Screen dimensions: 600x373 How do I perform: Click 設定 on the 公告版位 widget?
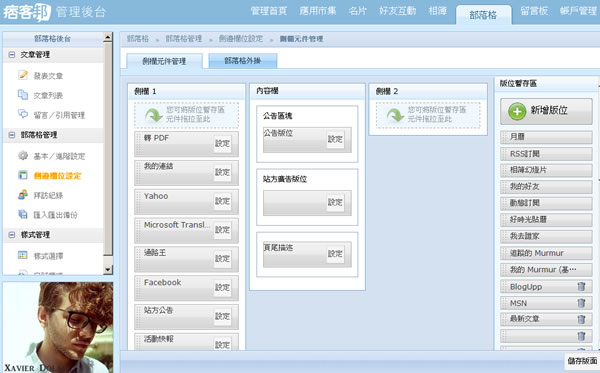[x=335, y=139]
